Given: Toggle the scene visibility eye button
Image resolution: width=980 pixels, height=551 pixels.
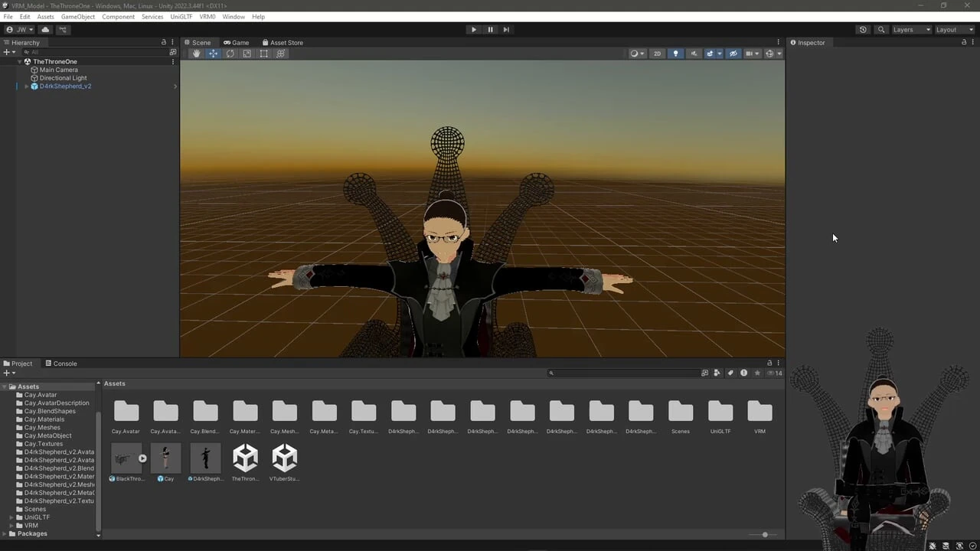Looking at the screenshot, I should (x=733, y=54).
